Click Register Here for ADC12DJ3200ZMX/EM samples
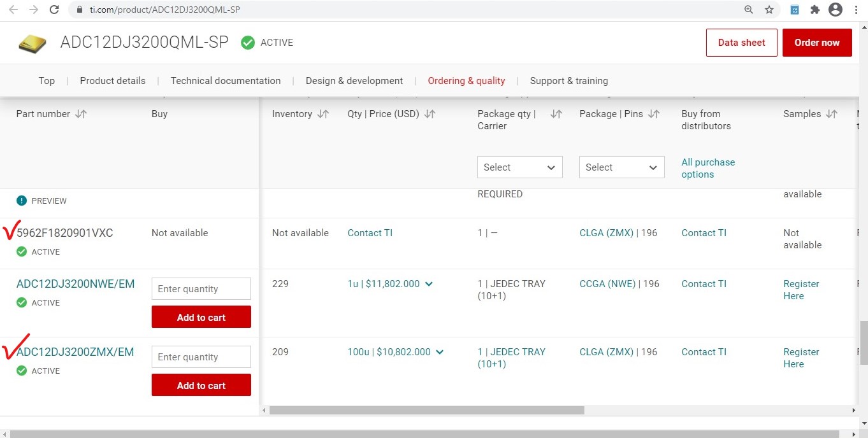 coord(801,358)
